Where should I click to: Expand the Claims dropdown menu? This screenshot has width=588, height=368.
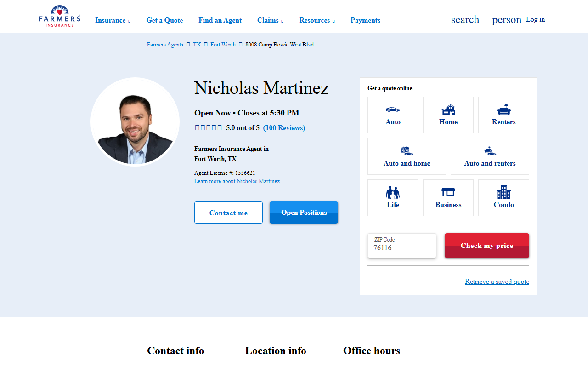[270, 20]
